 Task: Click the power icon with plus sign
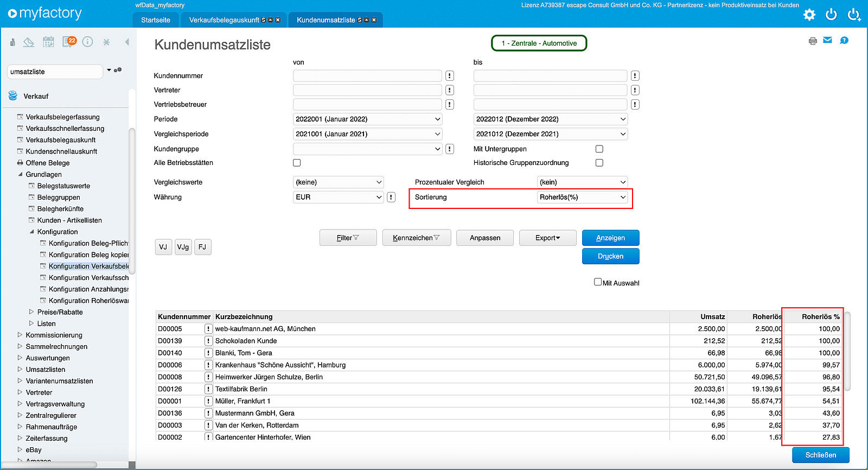coord(854,15)
